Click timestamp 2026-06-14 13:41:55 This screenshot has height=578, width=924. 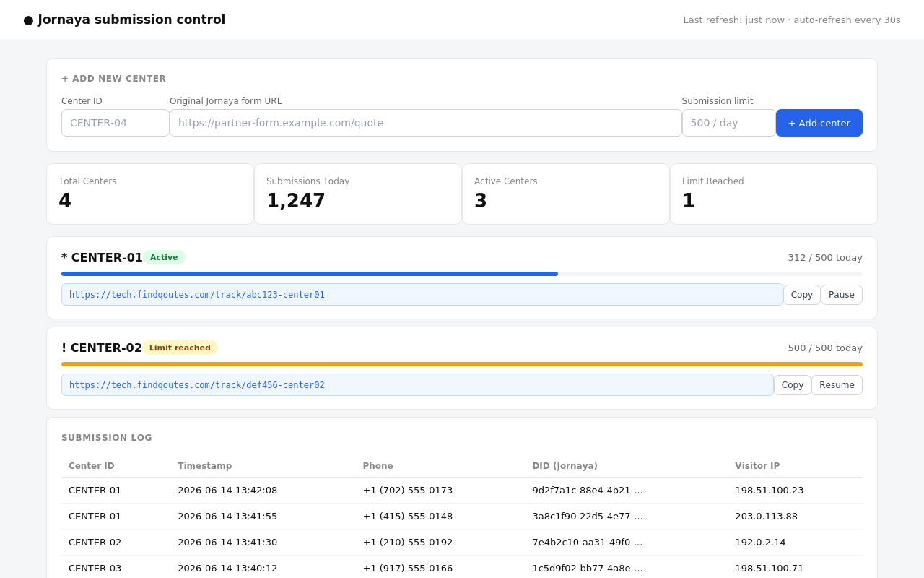click(227, 516)
